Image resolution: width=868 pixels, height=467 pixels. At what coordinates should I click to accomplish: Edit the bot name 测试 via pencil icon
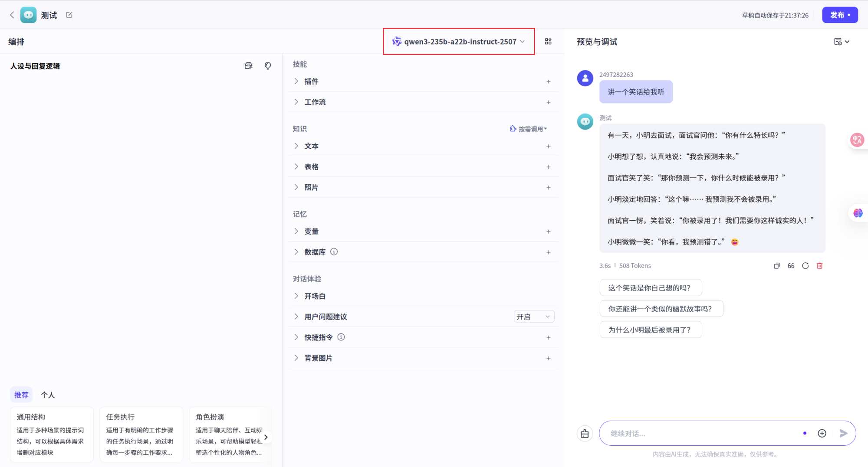pyautogui.click(x=69, y=14)
